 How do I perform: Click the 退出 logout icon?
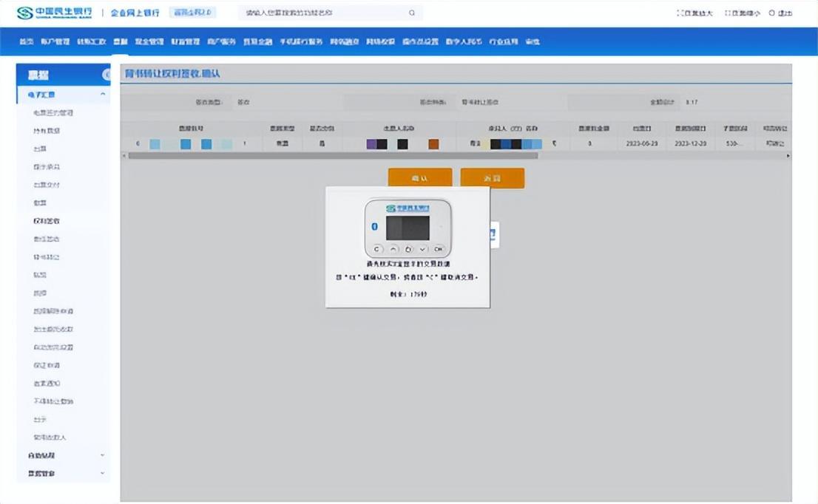pos(772,13)
